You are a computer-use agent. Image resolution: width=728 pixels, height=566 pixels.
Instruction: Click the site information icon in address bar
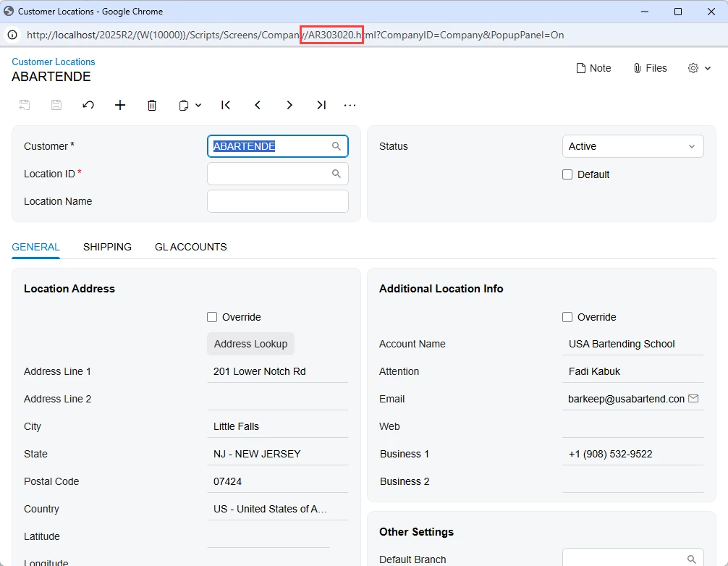coord(12,35)
